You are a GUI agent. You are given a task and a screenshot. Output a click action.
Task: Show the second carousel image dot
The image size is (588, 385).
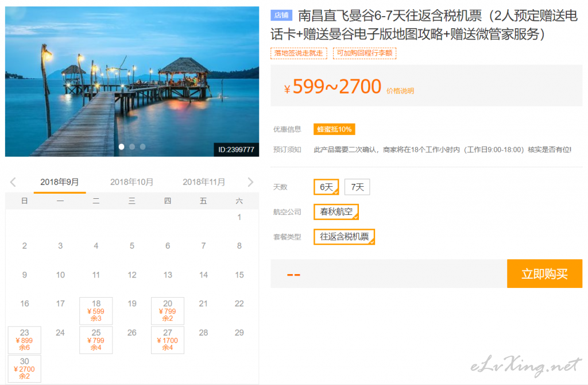point(132,147)
